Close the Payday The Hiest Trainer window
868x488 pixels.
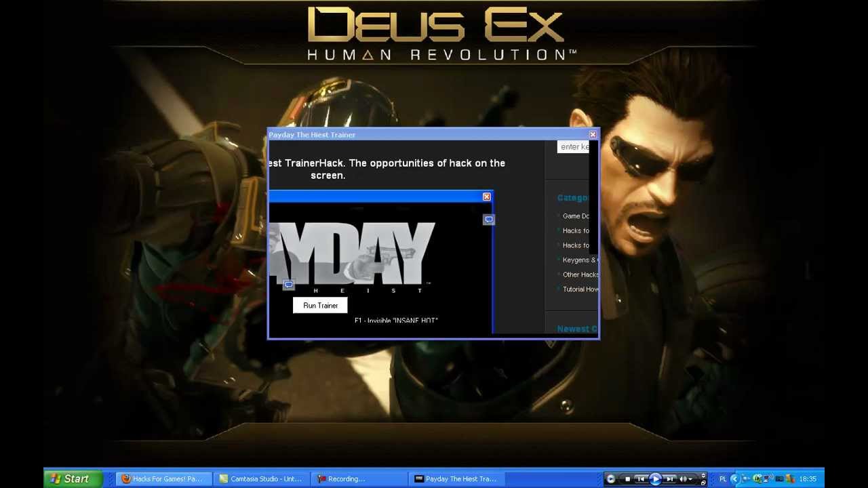[593, 135]
